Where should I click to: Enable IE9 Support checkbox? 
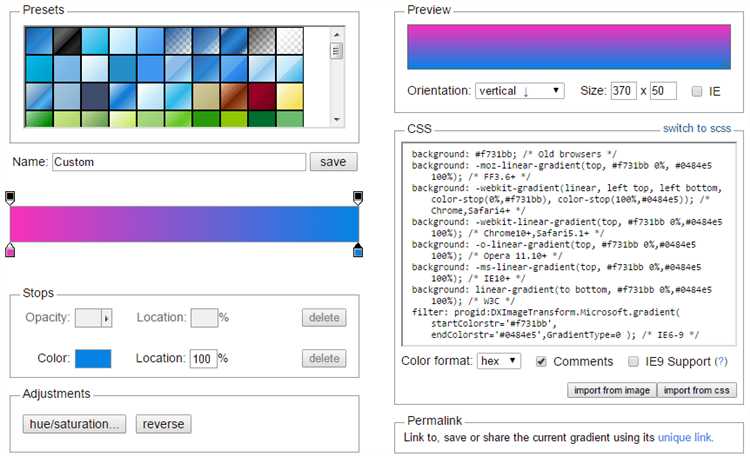[634, 361]
